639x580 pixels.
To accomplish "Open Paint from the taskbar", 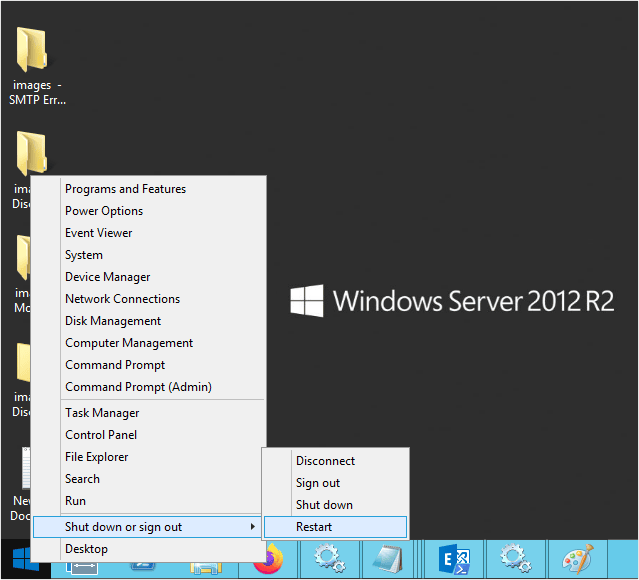I will tap(577, 558).
